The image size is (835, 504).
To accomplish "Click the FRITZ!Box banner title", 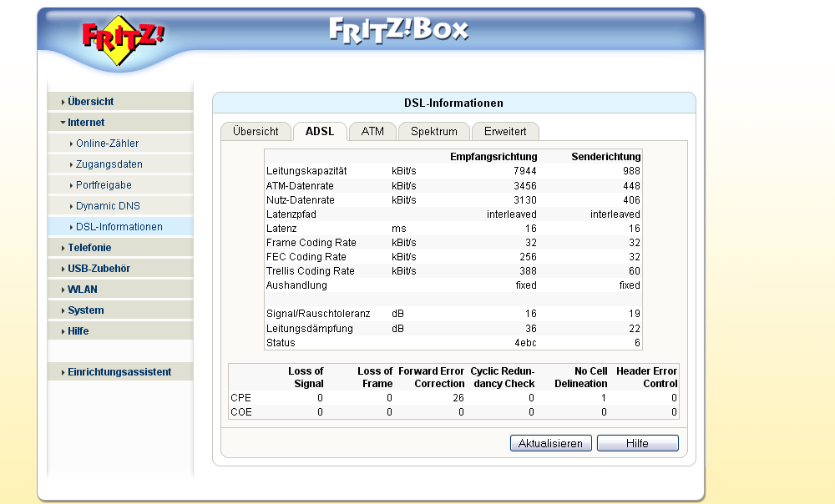I will [399, 30].
